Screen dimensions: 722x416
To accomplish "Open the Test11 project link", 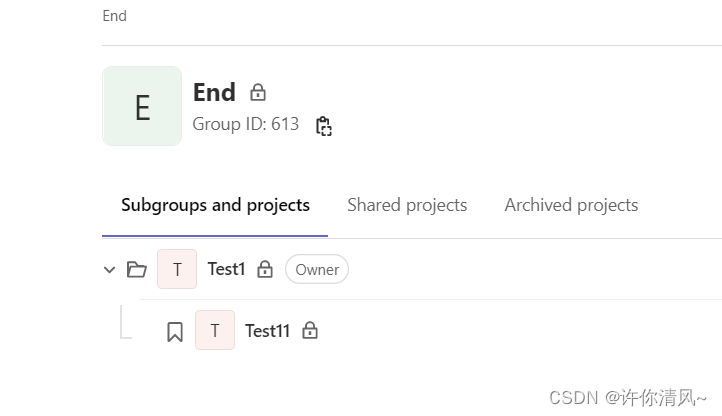I will pyautogui.click(x=267, y=330).
